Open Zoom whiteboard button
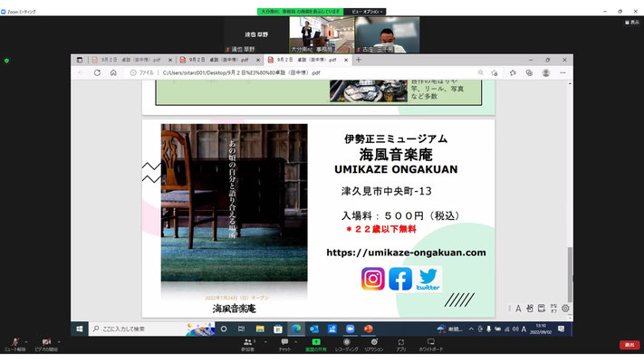This screenshot has width=644, height=362. 431,345
